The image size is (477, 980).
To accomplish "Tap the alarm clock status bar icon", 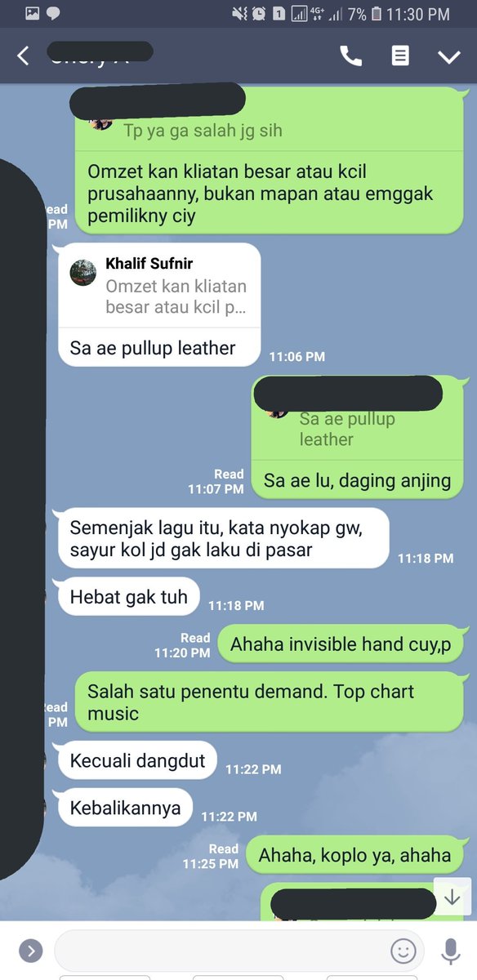I will pos(259,14).
